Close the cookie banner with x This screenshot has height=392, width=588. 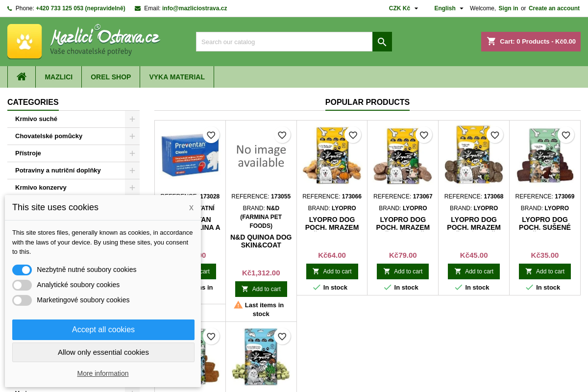[x=191, y=208]
